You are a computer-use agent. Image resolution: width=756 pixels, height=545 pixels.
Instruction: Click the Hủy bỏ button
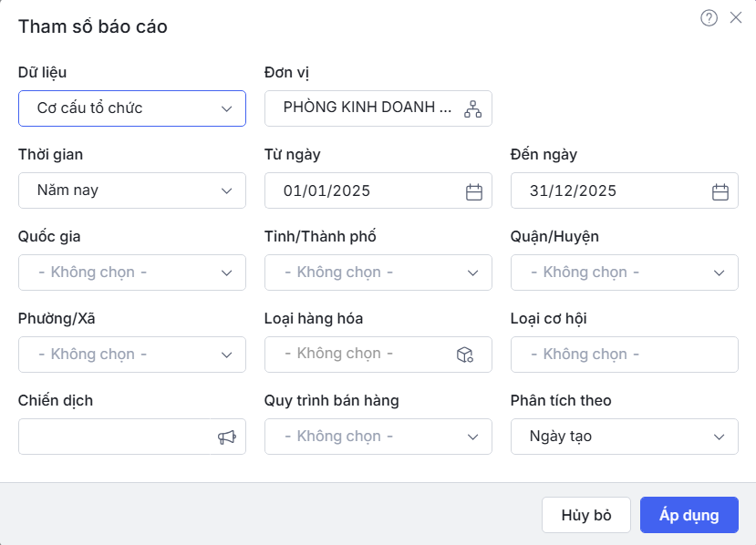click(x=585, y=515)
